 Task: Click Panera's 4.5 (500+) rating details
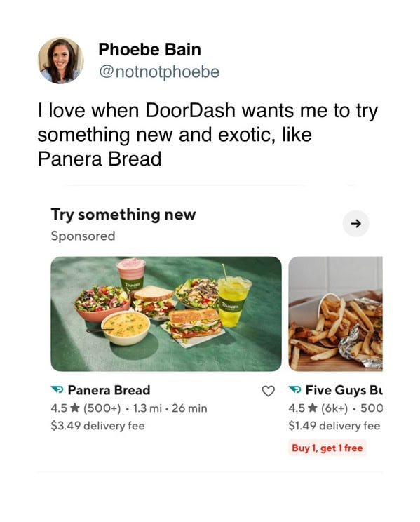[x=86, y=408]
